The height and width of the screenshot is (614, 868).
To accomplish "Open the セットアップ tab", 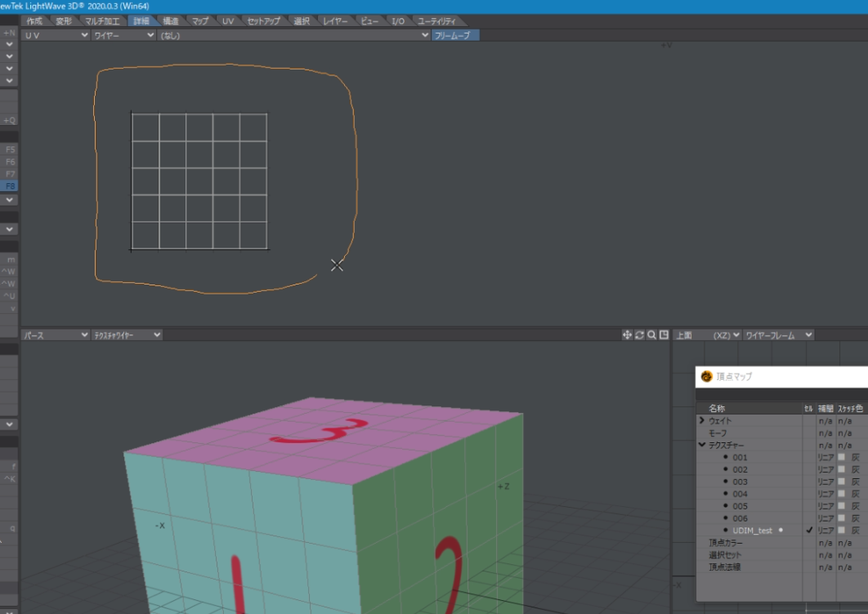I will tap(263, 21).
